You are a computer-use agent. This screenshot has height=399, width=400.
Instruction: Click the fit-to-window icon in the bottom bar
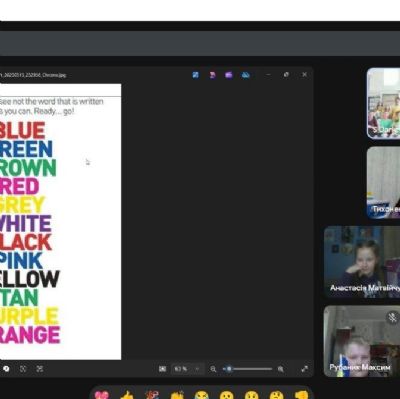23,369
